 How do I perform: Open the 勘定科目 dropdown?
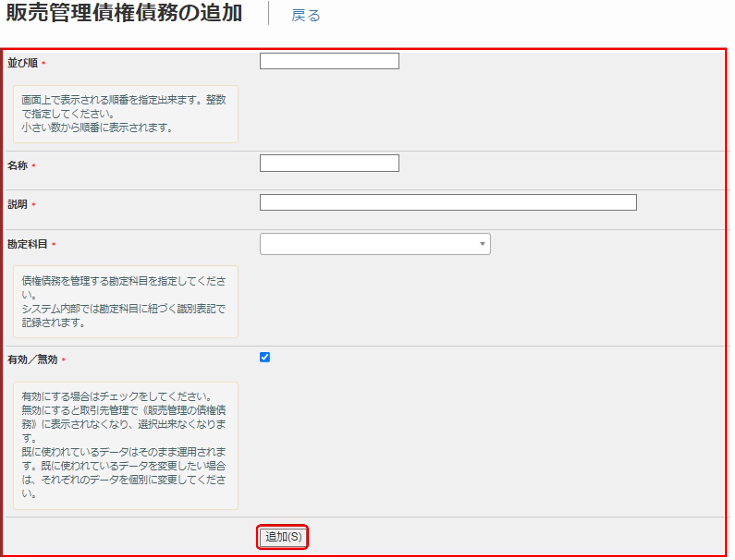point(375,244)
